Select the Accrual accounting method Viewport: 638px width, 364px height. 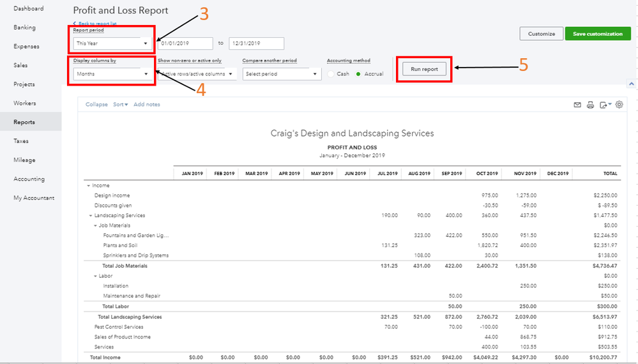click(358, 74)
